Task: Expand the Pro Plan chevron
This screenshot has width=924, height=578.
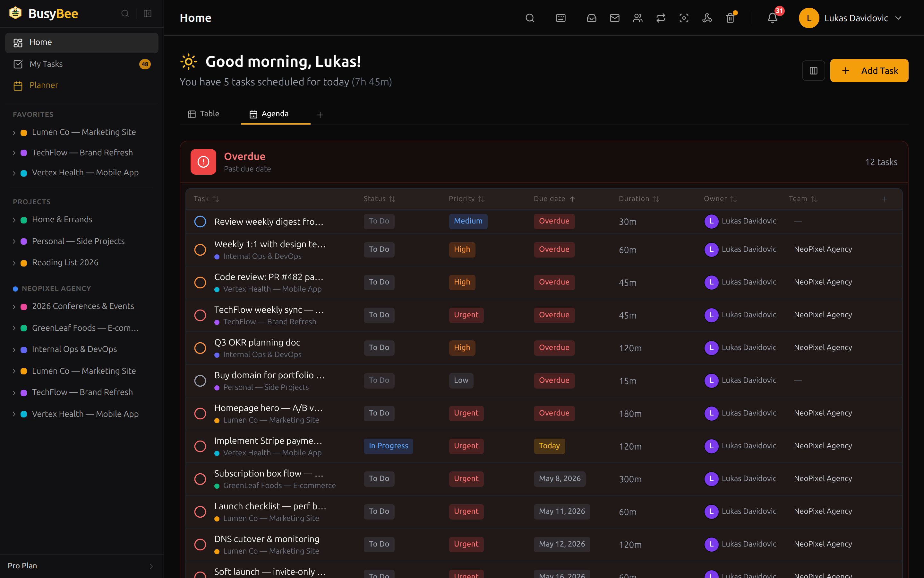Action: tap(151, 566)
